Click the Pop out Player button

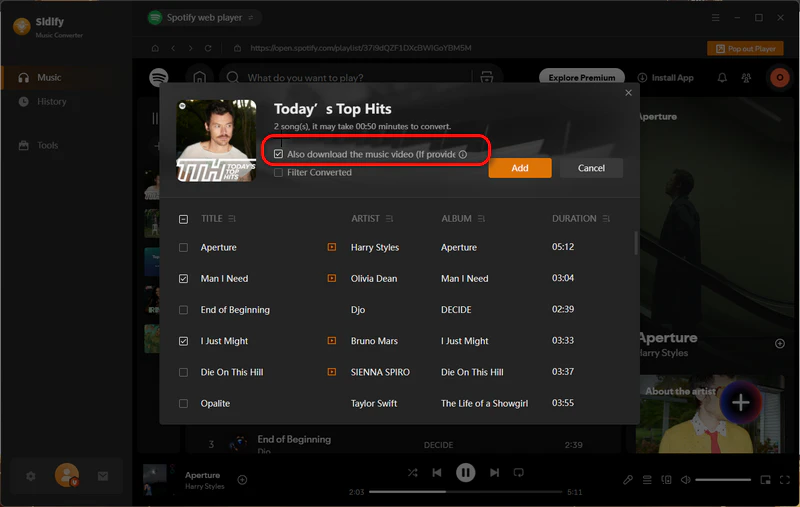click(x=745, y=48)
